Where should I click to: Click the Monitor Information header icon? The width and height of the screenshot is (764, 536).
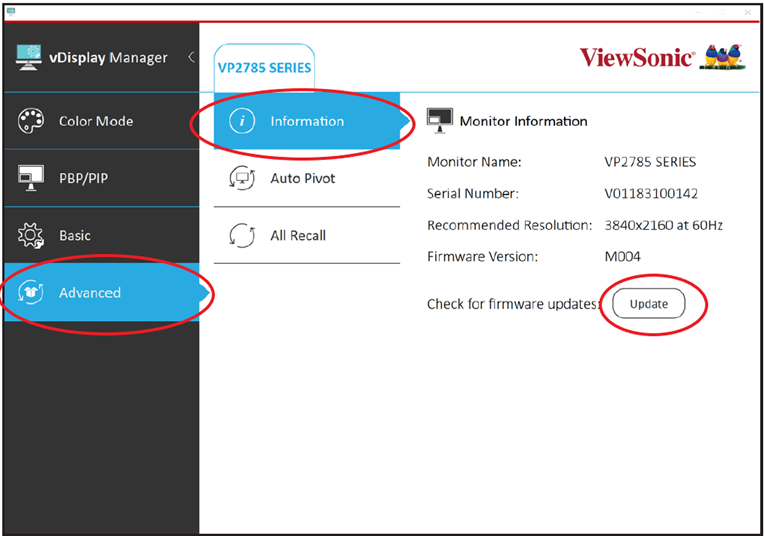pyautogui.click(x=439, y=120)
